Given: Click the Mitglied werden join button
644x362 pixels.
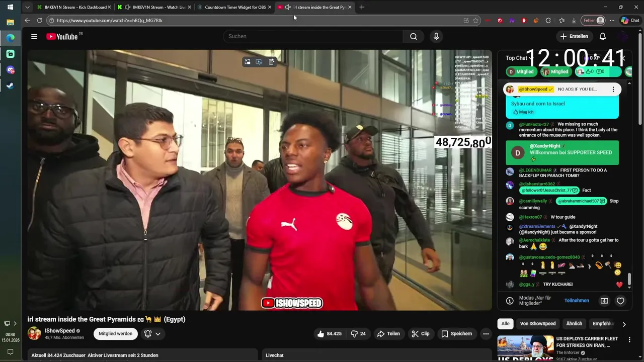Looking at the screenshot, I should tap(115, 334).
